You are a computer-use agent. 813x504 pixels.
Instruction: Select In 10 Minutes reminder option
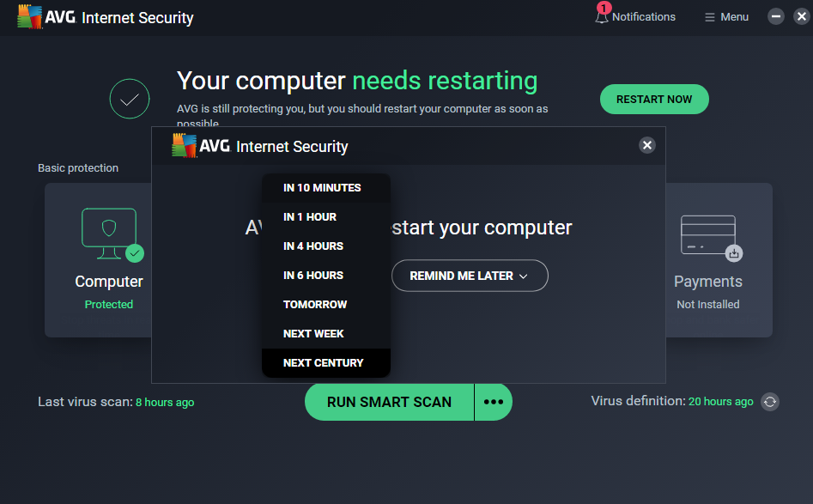pyautogui.click(x=322, y=188)
